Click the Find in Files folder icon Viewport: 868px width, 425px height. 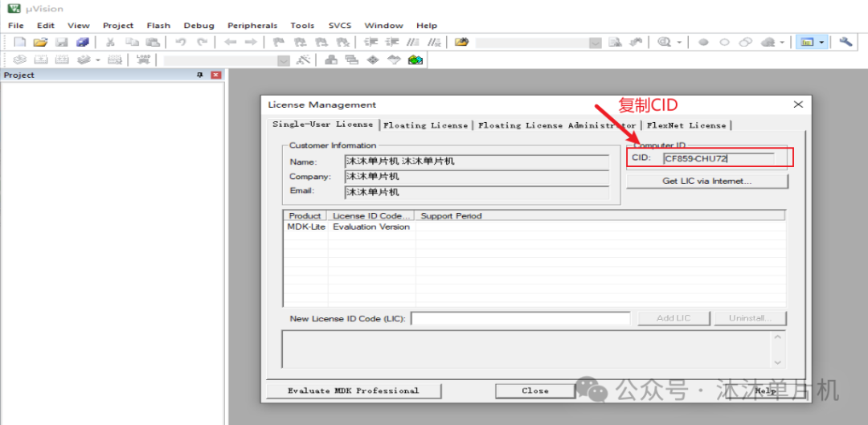point(461,42)
